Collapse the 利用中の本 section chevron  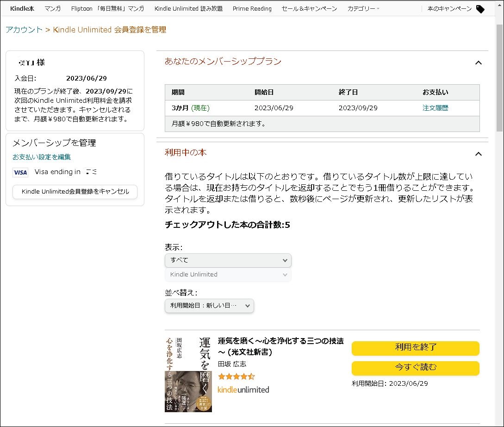point(478,154)
